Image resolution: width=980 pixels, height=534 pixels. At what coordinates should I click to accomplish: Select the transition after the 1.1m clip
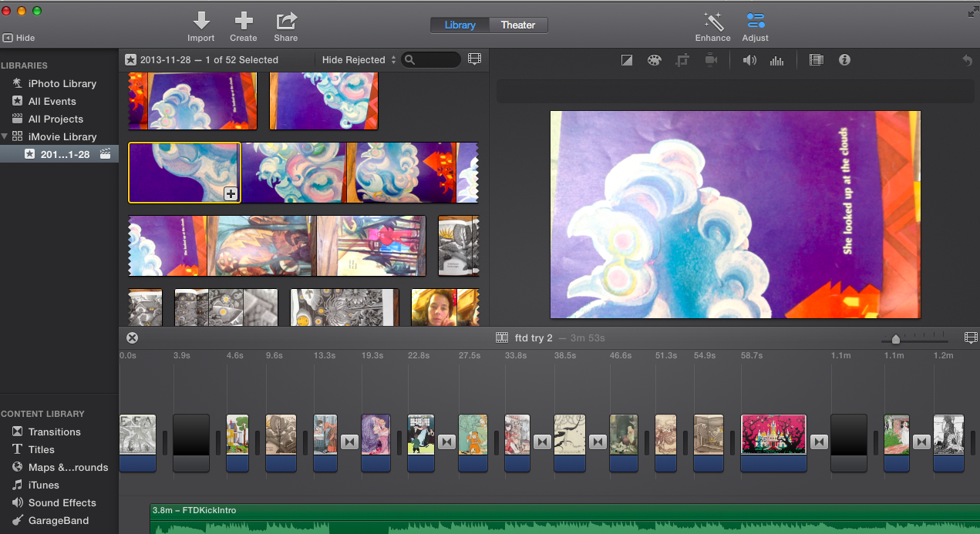921,442
